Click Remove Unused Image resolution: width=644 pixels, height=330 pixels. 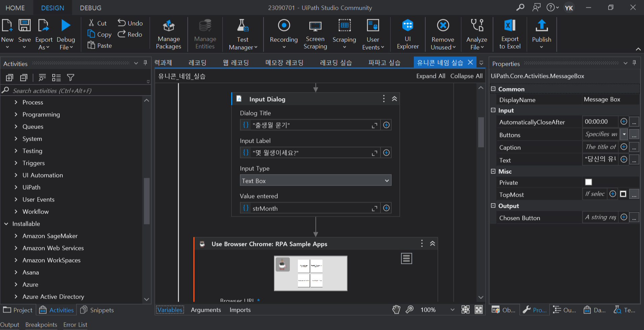pyautogui.click(x=443, y=34)
